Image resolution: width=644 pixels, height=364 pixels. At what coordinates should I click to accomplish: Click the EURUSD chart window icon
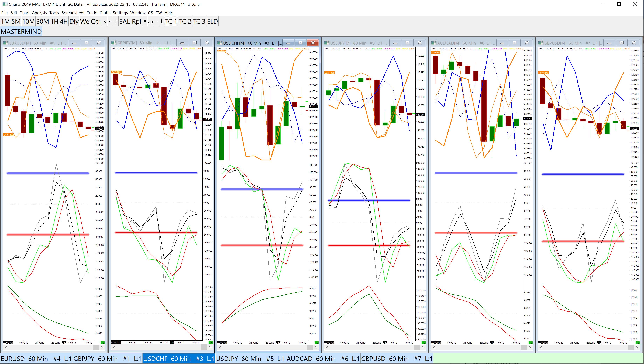point(6,43)
